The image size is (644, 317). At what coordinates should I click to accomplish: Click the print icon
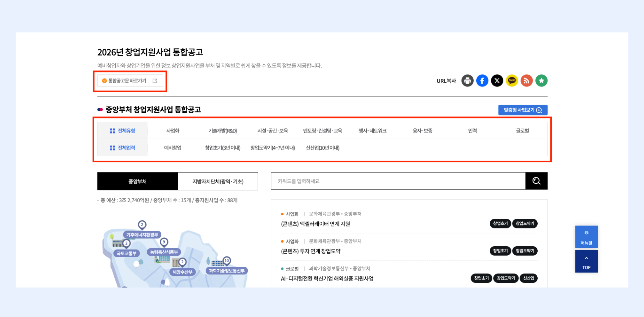[467, 81]
